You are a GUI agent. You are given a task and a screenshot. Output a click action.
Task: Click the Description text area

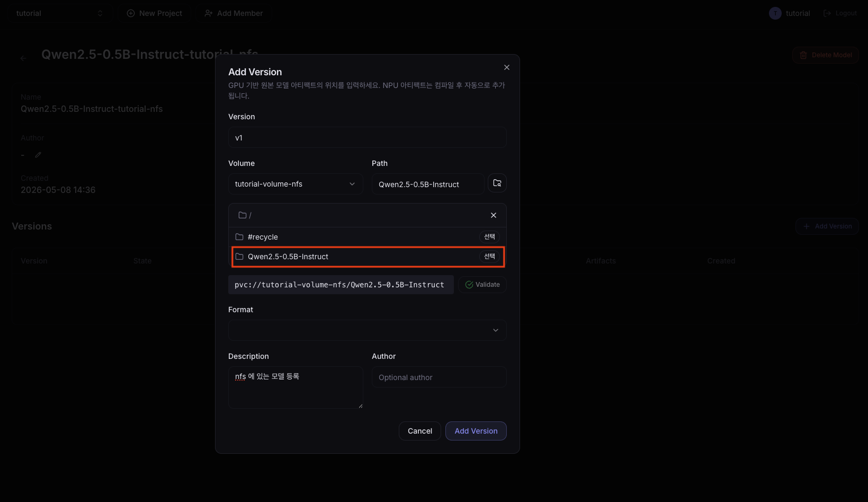coord(296,387)
